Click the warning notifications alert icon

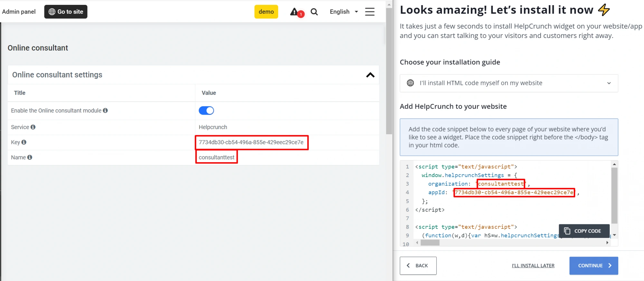coord(295,12)
